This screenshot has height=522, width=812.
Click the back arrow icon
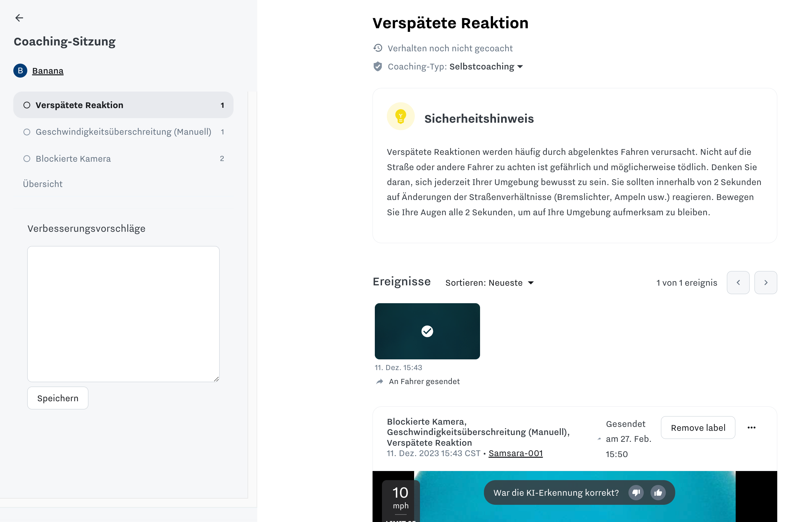click(x=19, y=18)
